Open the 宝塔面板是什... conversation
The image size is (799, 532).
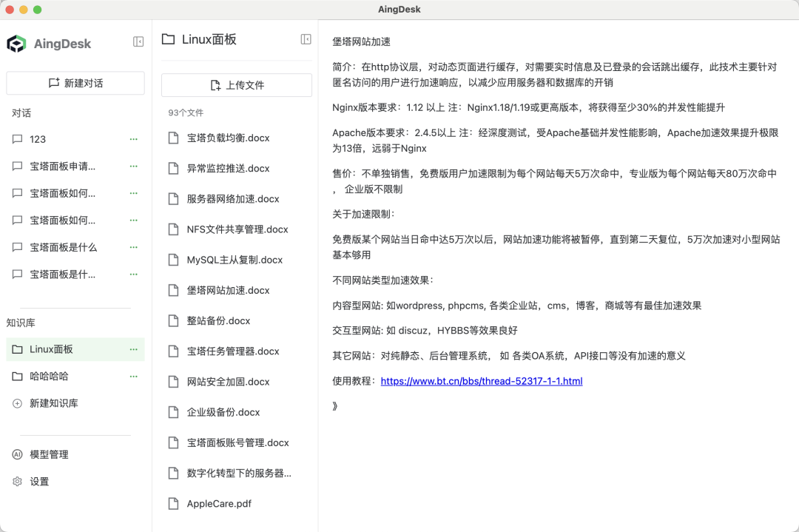pos(75,275)
